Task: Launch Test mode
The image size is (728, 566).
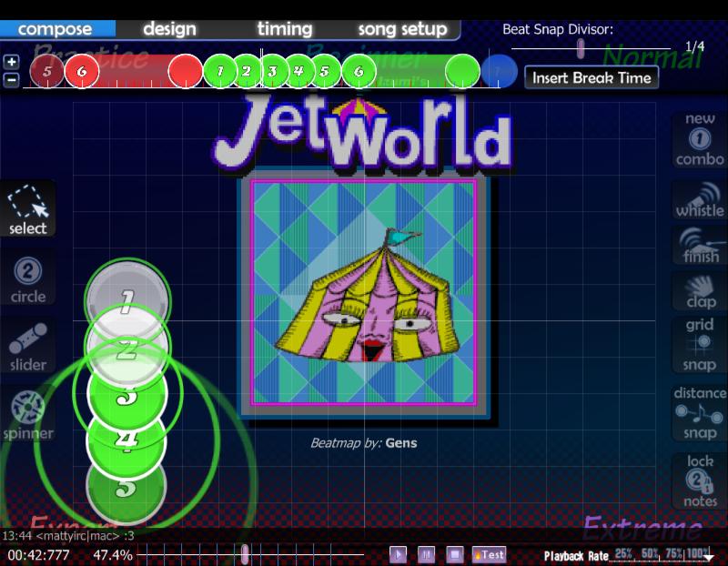Action: tap(489, 554)
